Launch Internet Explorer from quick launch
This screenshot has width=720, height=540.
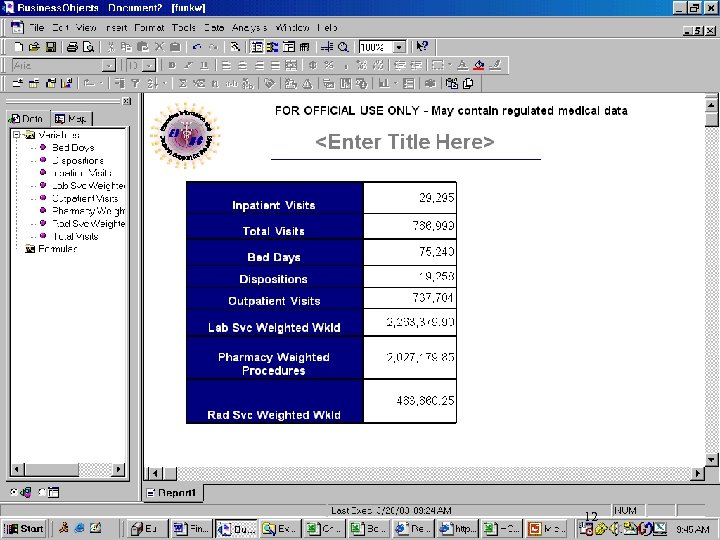tap(79, 529)
